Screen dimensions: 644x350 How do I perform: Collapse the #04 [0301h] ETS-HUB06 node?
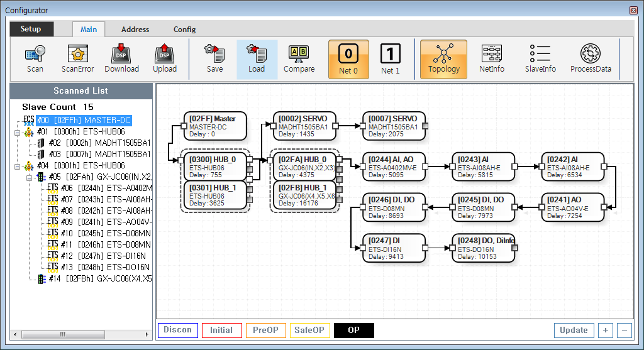(x=17, y=167)
